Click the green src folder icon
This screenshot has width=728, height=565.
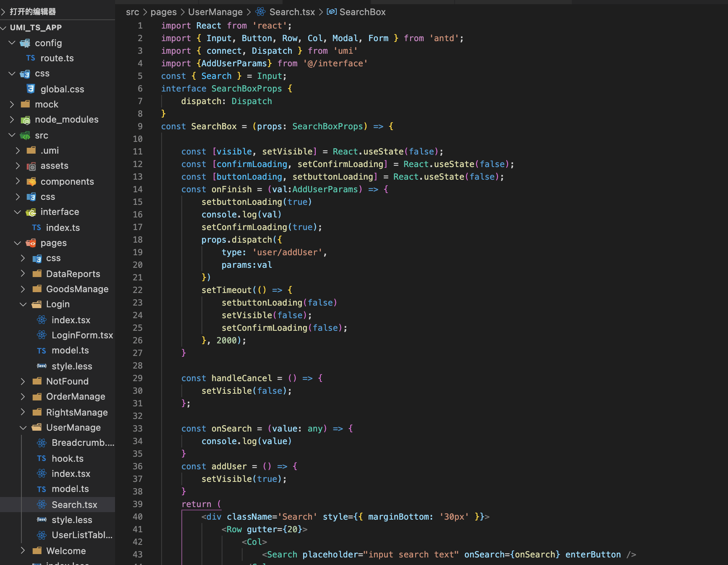[25, 135]
